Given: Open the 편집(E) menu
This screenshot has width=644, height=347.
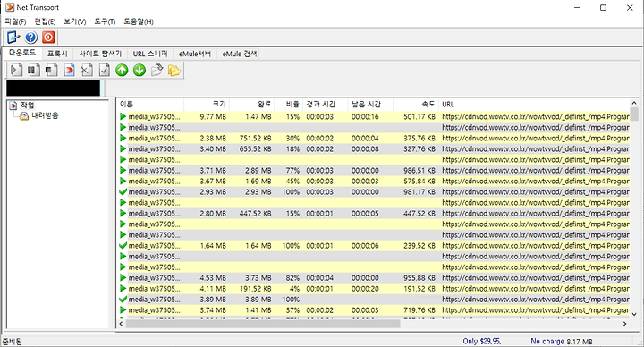Looking at the screenshot, I should pyautogui.click(x=46, y=21).
